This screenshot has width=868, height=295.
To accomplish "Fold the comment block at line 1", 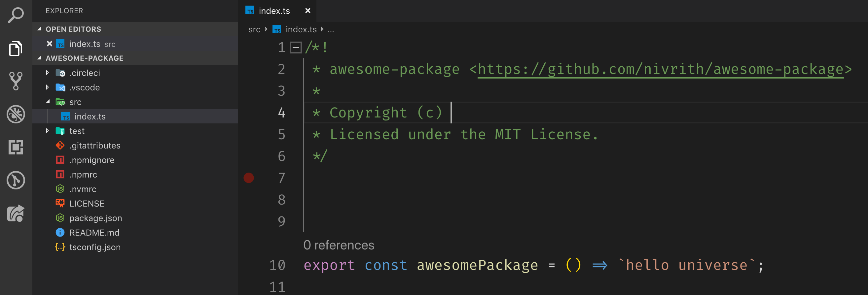I will (x=296, y=48).
